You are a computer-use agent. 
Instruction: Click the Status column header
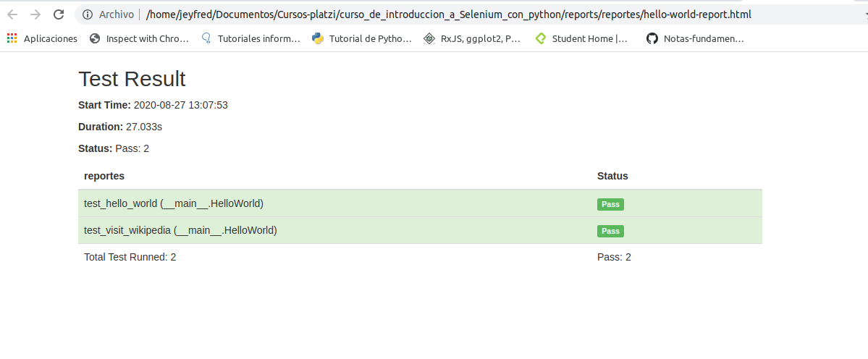point(612,176)
